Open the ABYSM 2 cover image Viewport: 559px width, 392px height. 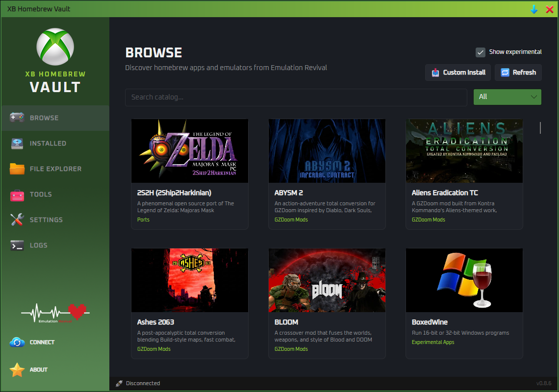(x=327, y=151)
